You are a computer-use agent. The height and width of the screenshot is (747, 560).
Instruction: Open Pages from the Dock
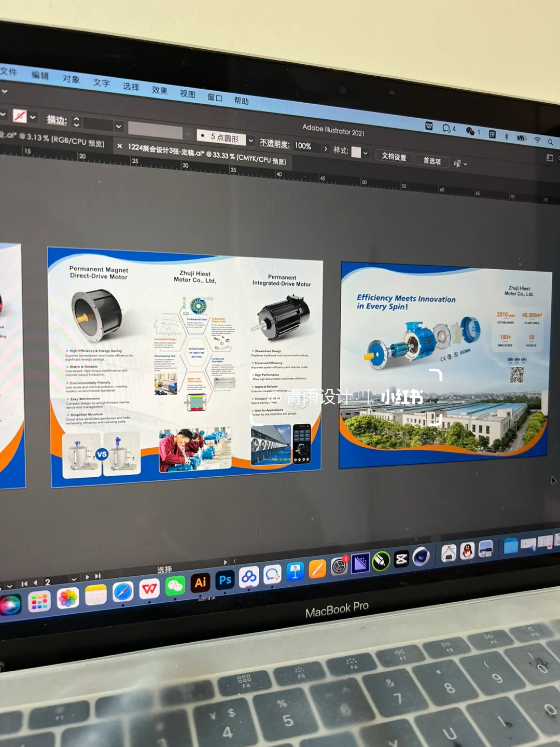[x=317, y=569]
